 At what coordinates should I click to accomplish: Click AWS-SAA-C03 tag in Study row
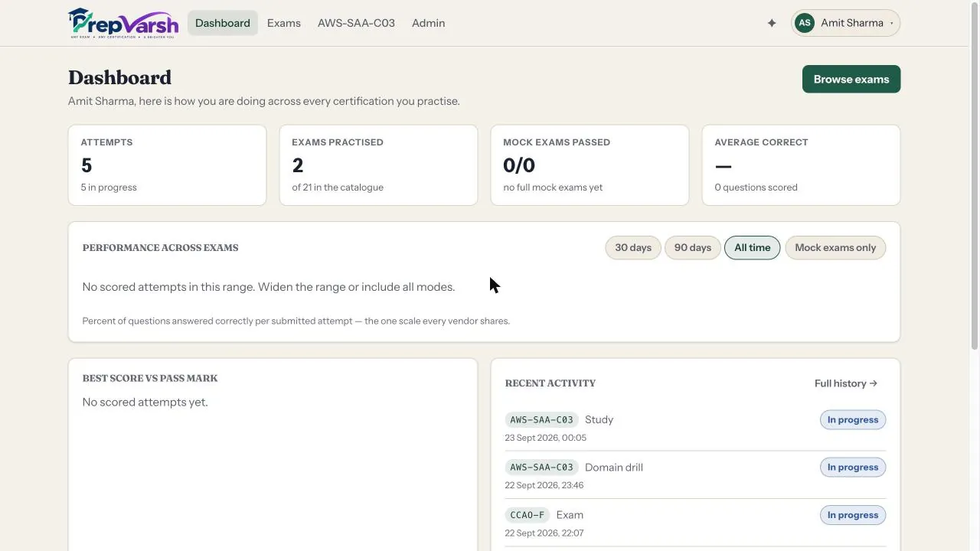point(541,419)
